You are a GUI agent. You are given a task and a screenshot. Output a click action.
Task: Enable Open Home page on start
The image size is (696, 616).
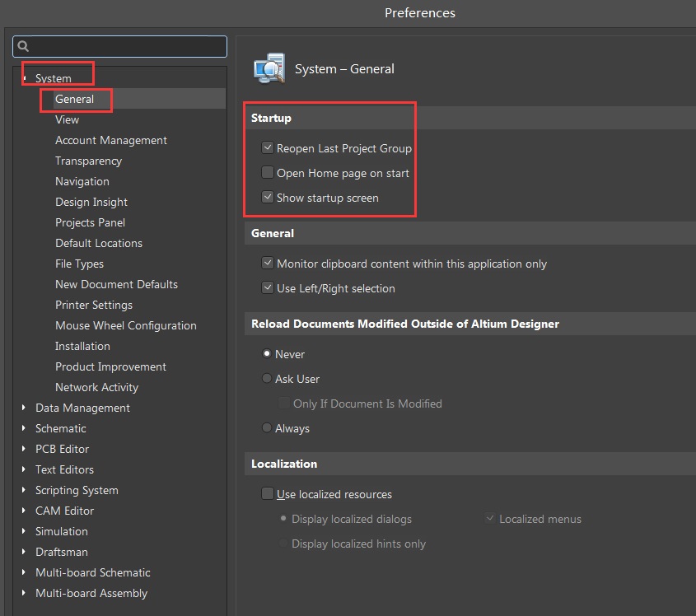pyautogui.click(x=268, y=173)
